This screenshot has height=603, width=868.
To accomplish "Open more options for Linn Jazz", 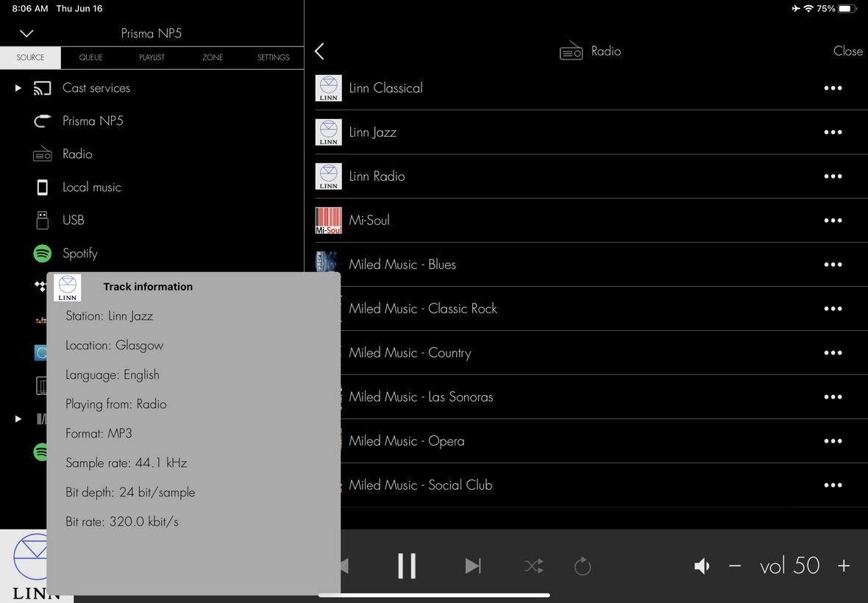I will [833, 132].
